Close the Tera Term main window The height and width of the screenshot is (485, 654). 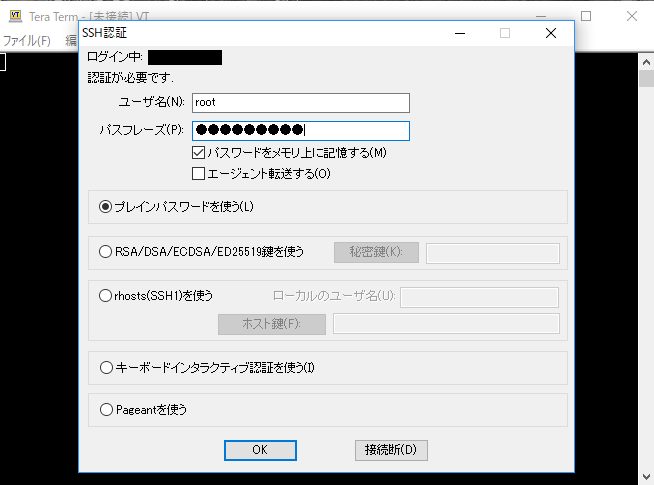tap(632, 16)
